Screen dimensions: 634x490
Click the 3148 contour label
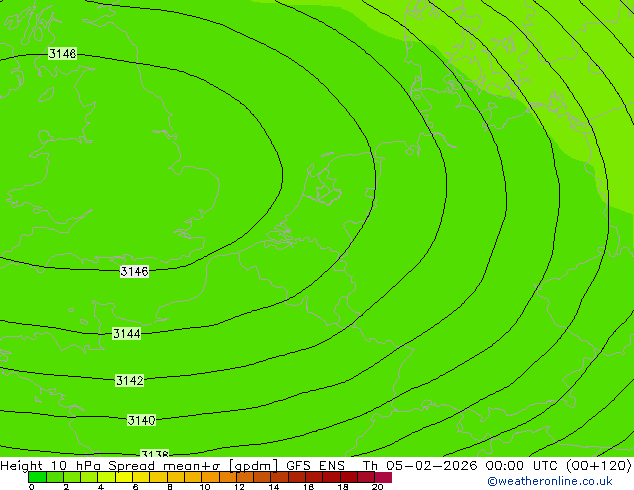(62, 53)
